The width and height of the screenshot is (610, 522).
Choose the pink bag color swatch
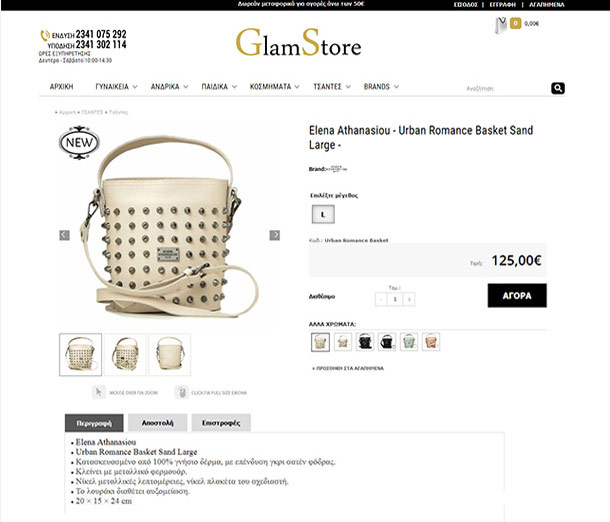[431, 342]
